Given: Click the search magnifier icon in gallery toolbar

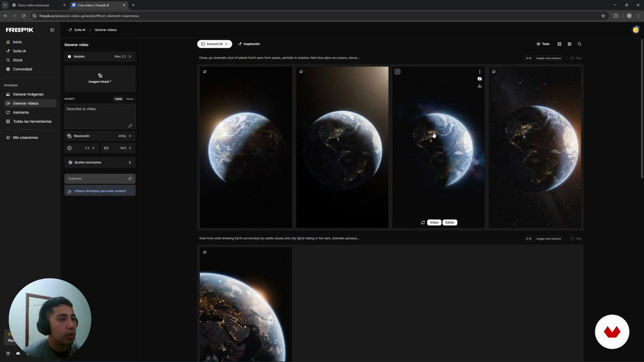Looking at the screenshot, I should tap(579, 44).
